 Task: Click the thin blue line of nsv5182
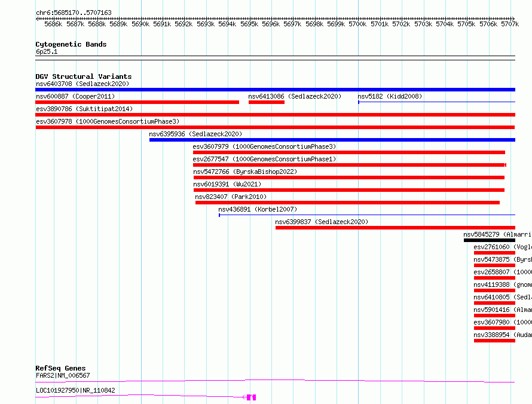point(437,102)
